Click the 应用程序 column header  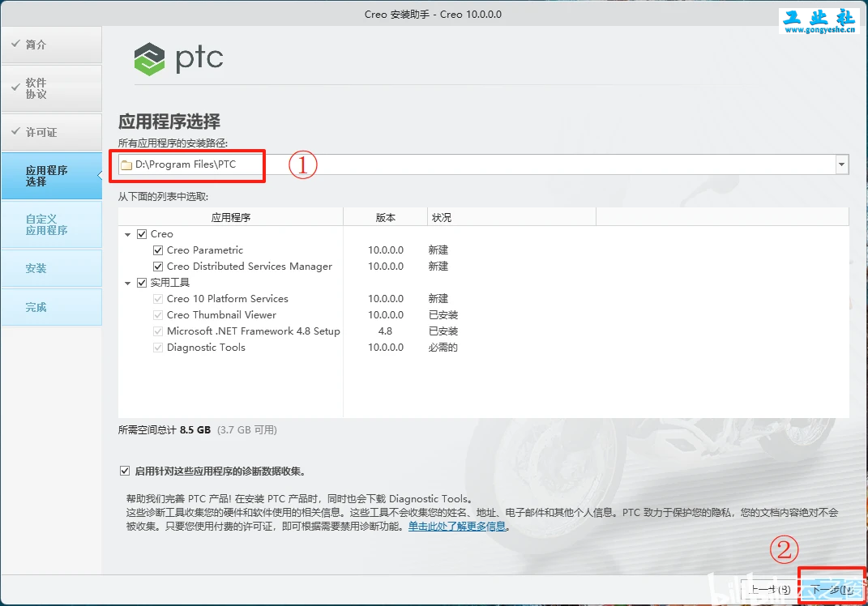point(231,217)
